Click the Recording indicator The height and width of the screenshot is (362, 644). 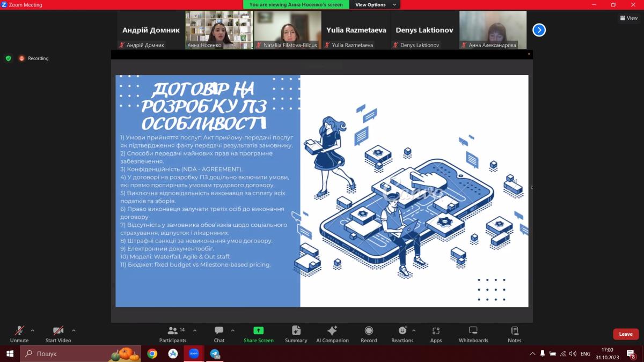[33, 58]
